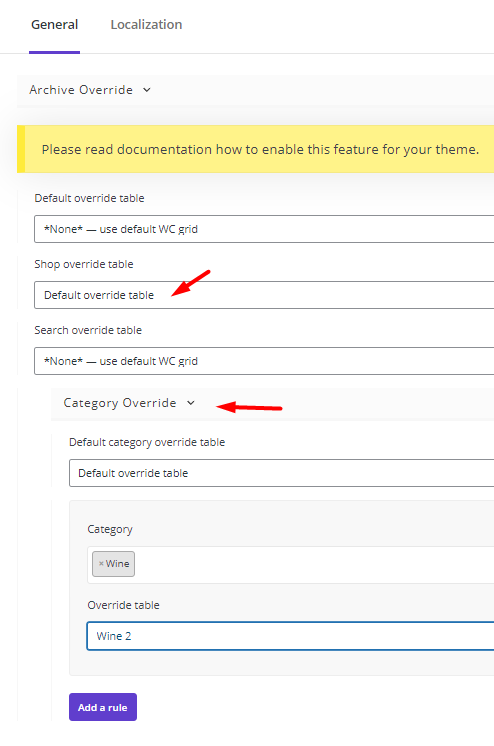Click the yellow documentation notice banner

pyautogui.click(x=256, y=149)
